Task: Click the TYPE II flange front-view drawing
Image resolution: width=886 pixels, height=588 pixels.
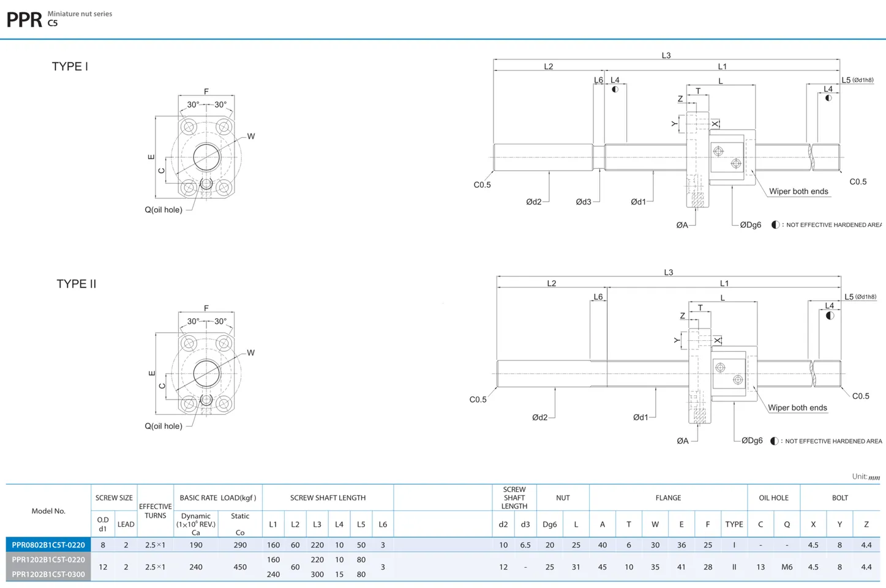Action: (x=206, y=374)
